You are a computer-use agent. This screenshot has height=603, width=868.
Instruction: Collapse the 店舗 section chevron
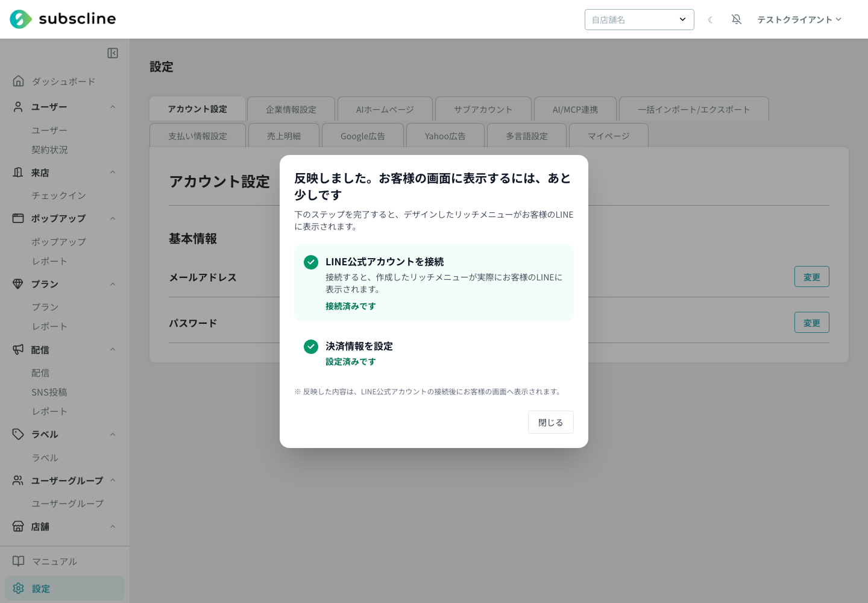(x=113, y=526)
